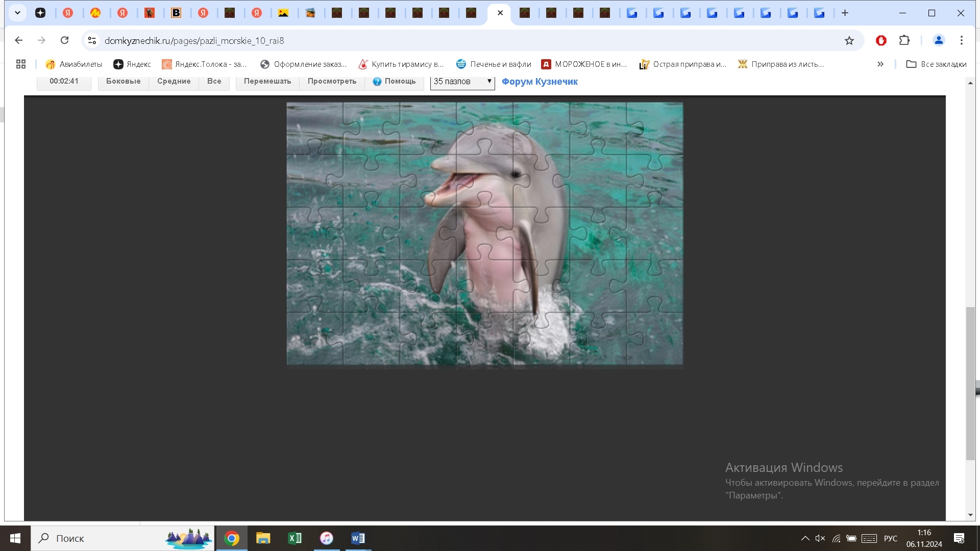The width and height of the screenshot is (980, 551).
Task: Open the 35 пазлов piece-count dropdown
Action: [x=462, y=82]
